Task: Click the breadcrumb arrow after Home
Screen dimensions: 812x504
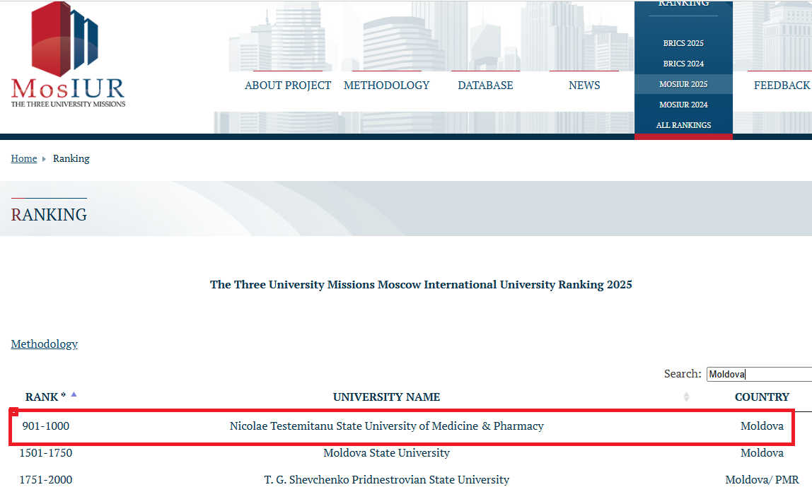Action: click(44, 159)
